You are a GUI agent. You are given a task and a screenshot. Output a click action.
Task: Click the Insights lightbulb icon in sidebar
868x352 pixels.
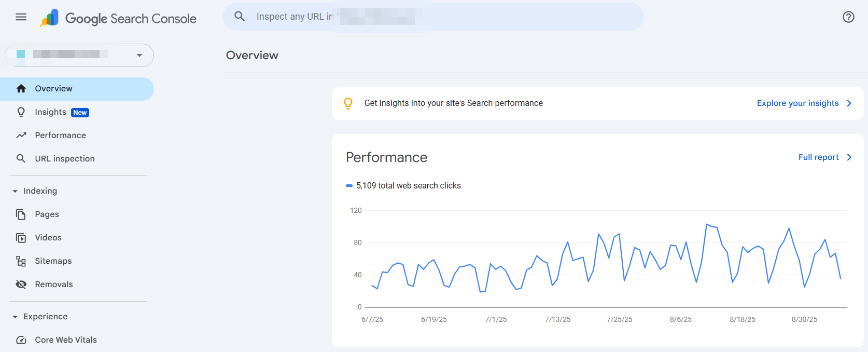(x=21, y=112)
